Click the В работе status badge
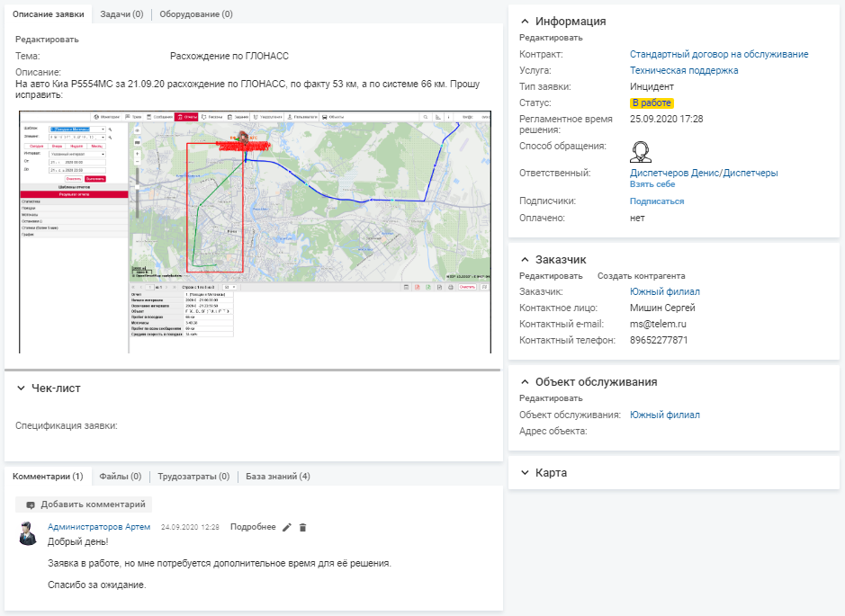 click(652, 103)
